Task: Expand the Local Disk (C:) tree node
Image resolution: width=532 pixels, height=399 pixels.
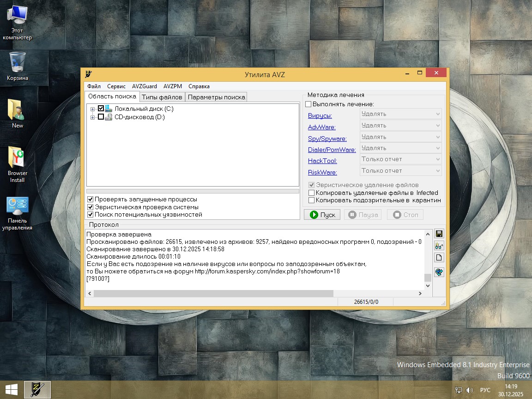Action: pos(93,109)
